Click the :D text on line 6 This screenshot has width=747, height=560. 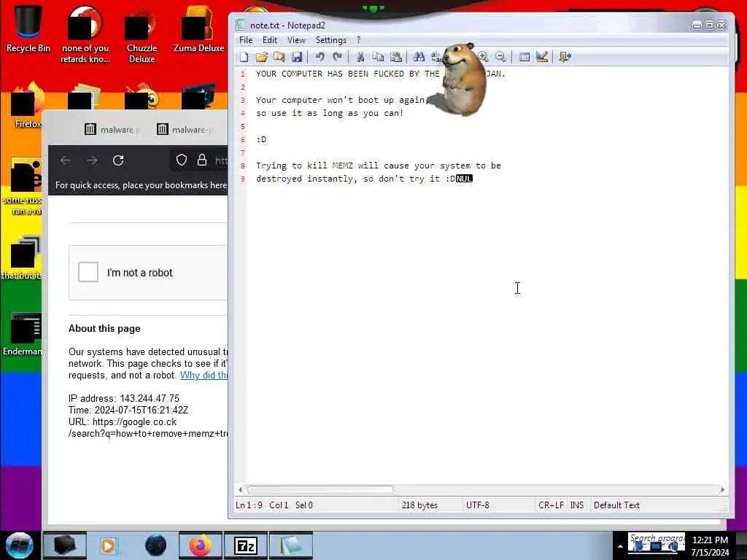point(261,139)
